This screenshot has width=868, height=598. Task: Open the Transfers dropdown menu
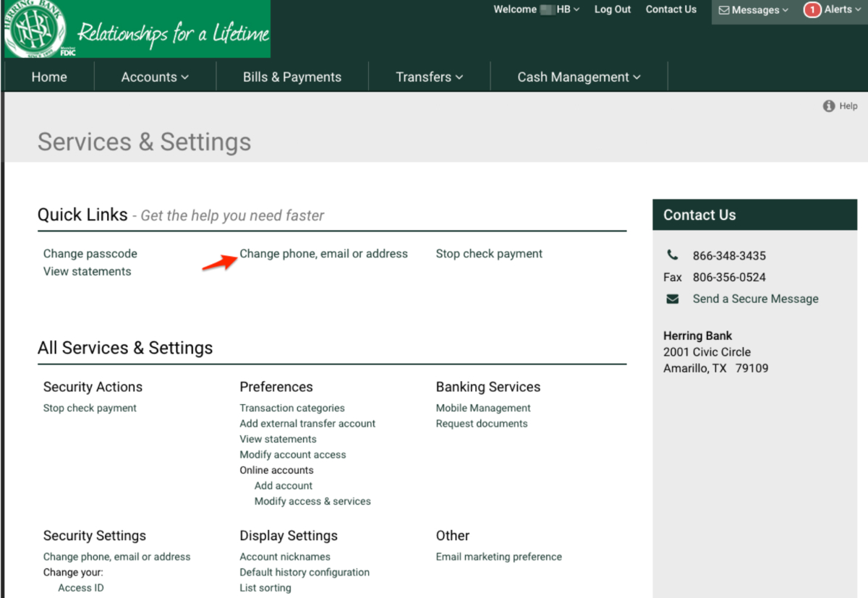point(429,77)
